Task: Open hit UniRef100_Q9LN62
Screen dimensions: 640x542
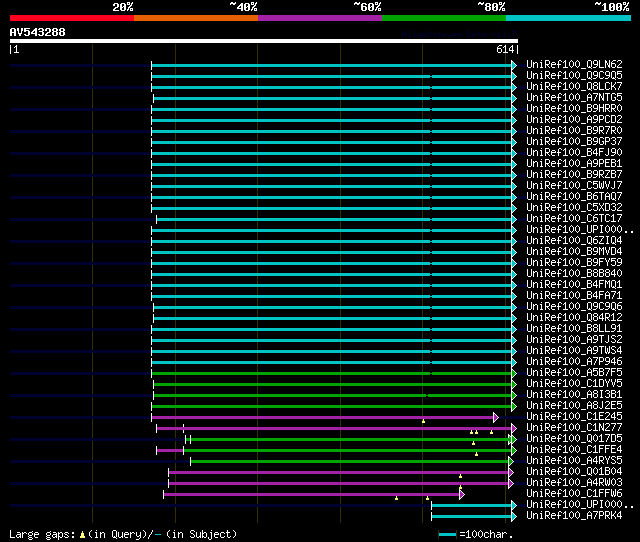Action: pos(574,64)
